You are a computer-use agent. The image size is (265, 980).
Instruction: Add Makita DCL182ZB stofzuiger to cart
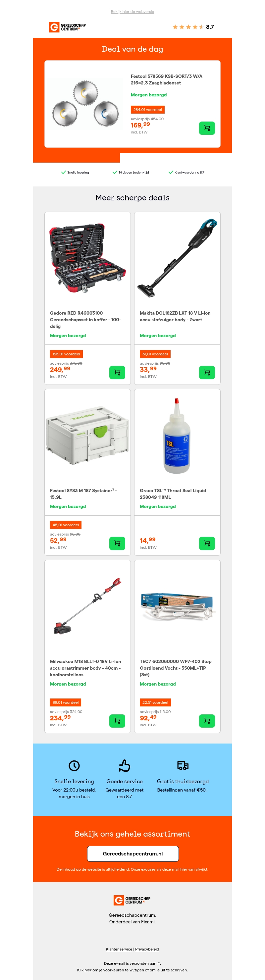click(x=207, y=373)
